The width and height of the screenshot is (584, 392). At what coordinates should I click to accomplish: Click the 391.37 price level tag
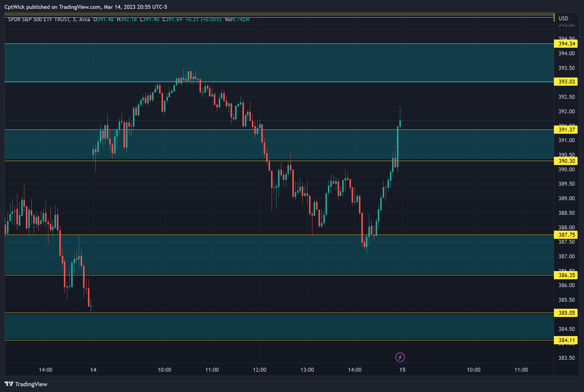tap(566, 130)
